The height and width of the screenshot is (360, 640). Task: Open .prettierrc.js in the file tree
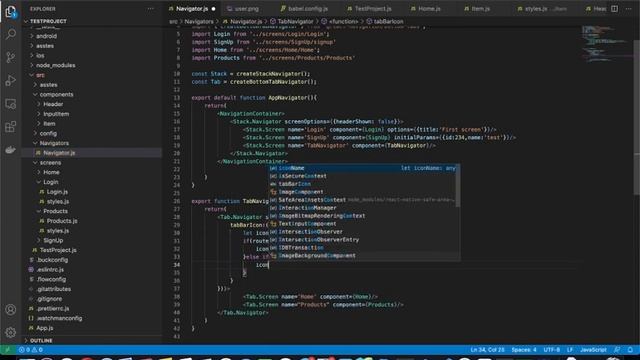pos(53,309)
